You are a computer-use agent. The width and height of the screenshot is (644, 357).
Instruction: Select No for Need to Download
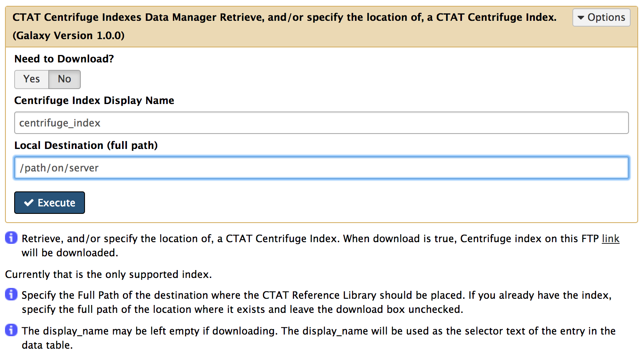pyautogui.click(x=65, y=79)
